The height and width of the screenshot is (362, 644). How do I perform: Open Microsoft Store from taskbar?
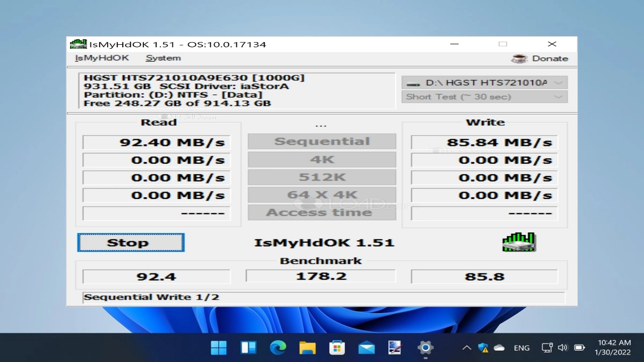(x=337, y=347)
